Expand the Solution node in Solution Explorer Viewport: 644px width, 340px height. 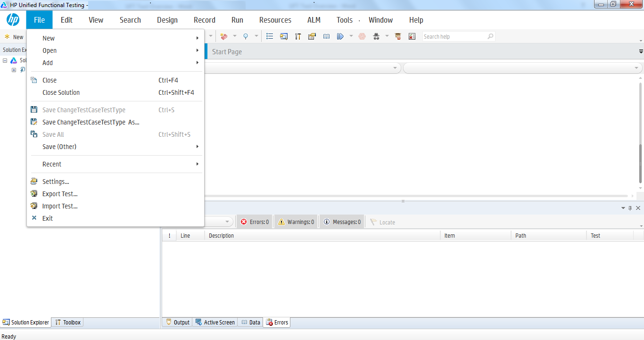tap(5, 60)
